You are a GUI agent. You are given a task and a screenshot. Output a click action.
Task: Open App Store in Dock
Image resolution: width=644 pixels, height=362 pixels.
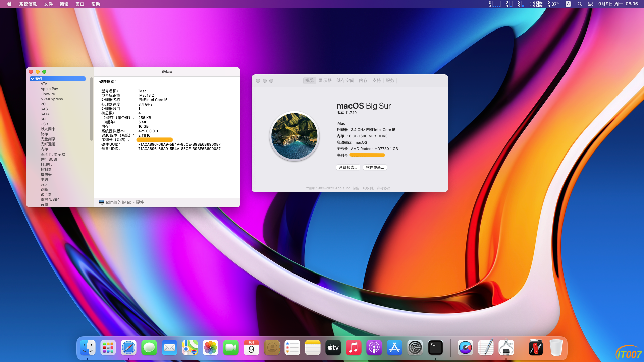pyautogui.click(x=394, y=348)
